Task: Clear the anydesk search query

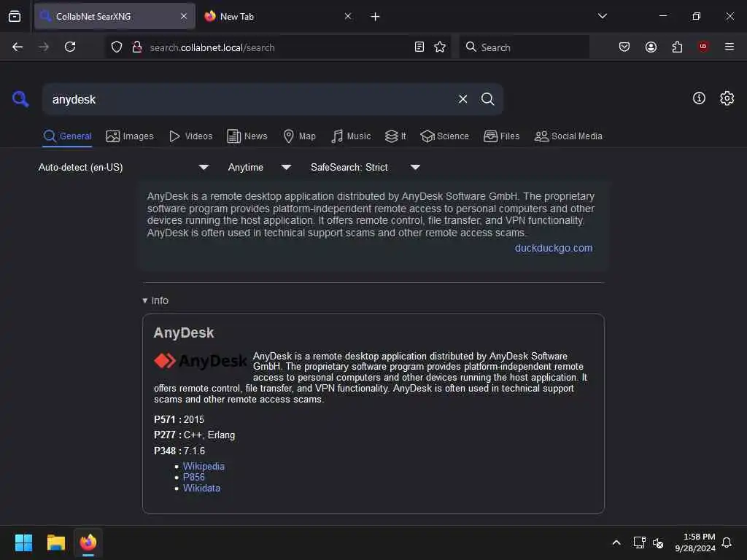Action: pos(462,99)
